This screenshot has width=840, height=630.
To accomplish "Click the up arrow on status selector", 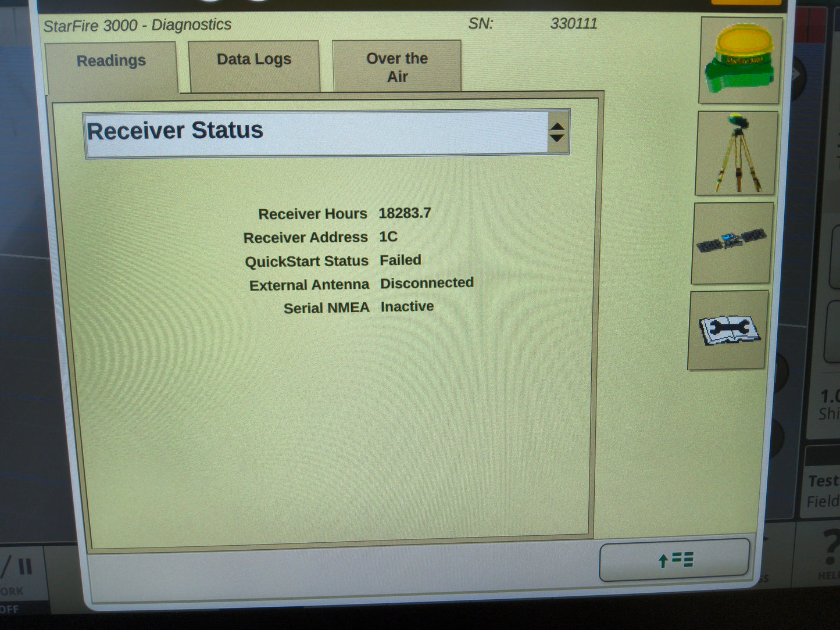I will point(557,125).
